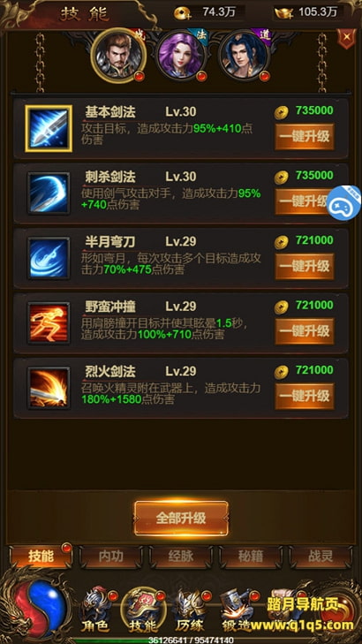Screen dimensions: 362x644
Task: Select the 半月弯刀 crescent blade icon
Action: click(49, 258)
